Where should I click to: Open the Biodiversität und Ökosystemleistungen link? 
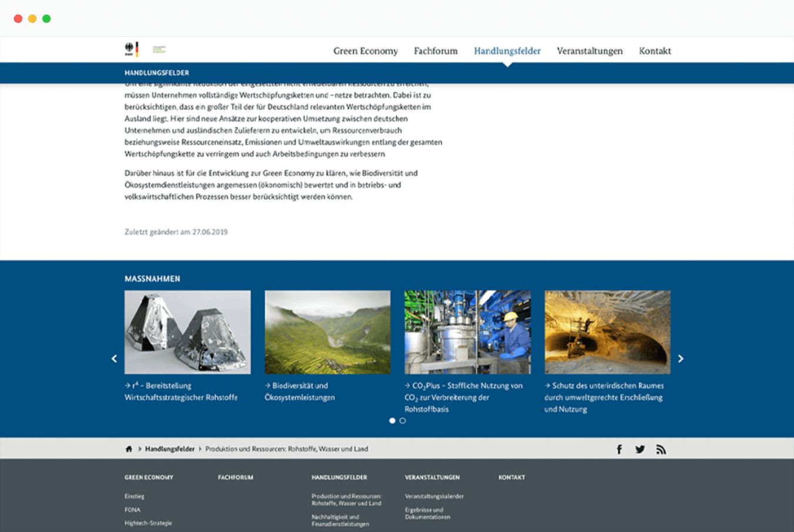coord(300,392)
